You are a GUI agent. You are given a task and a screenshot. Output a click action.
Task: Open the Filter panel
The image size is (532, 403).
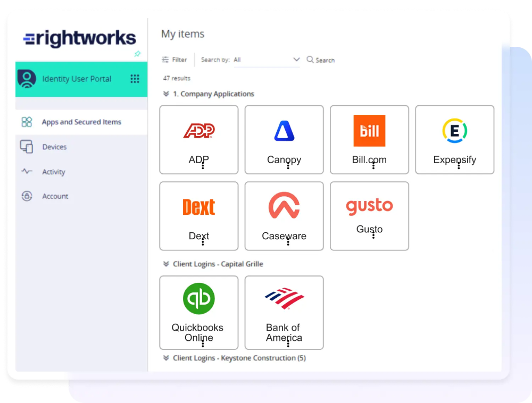click(174, 60)
